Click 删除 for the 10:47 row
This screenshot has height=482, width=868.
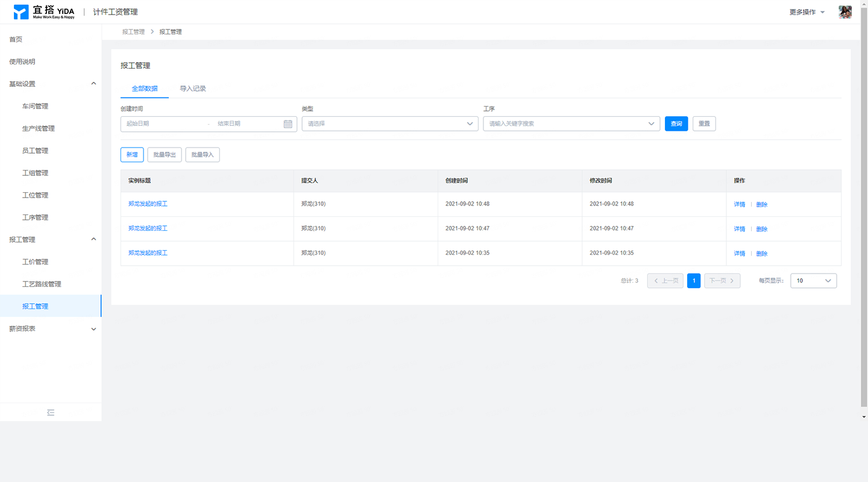762,229
